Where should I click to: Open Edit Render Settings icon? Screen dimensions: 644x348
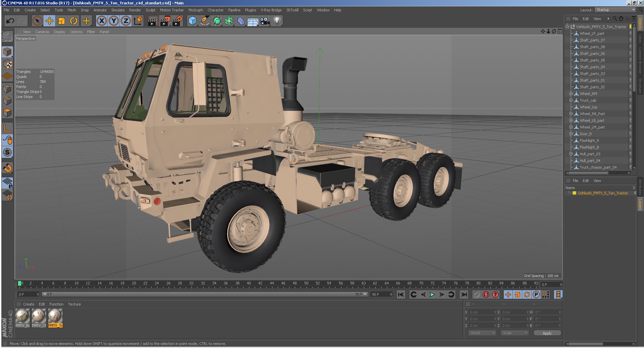(177, 21)
